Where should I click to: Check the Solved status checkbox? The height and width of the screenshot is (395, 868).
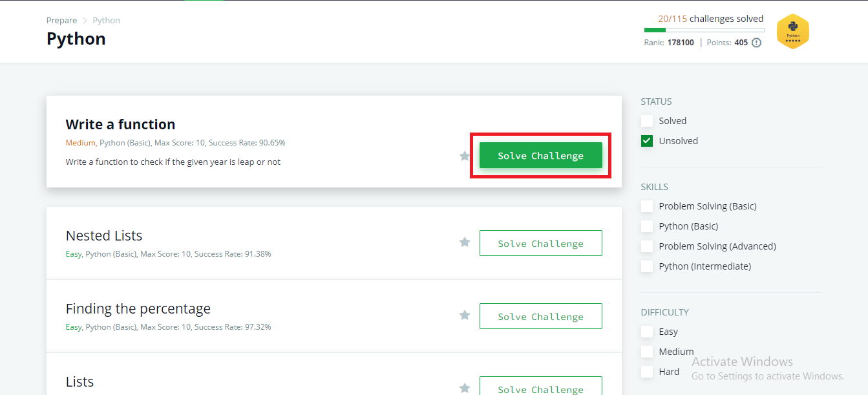pyautogui.click(x=647, y=121)
